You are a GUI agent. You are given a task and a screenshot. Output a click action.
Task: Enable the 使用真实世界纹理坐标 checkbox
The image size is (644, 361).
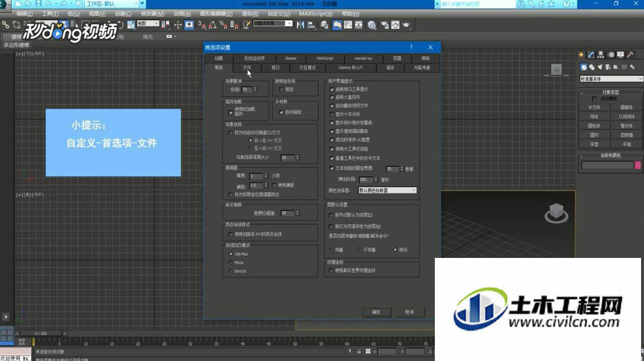[331, 271]
